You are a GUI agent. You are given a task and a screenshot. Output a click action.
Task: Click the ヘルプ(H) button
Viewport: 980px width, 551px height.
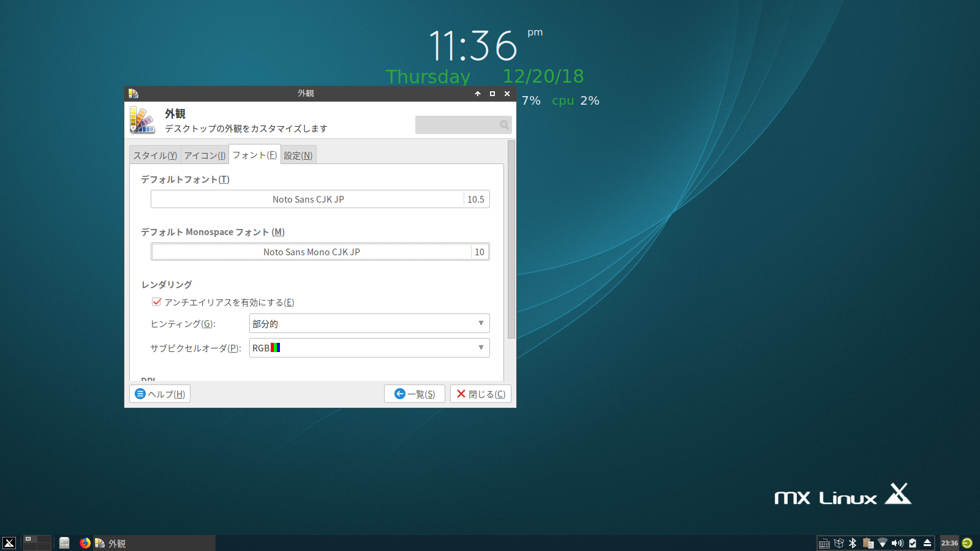(x=160, y=394)
